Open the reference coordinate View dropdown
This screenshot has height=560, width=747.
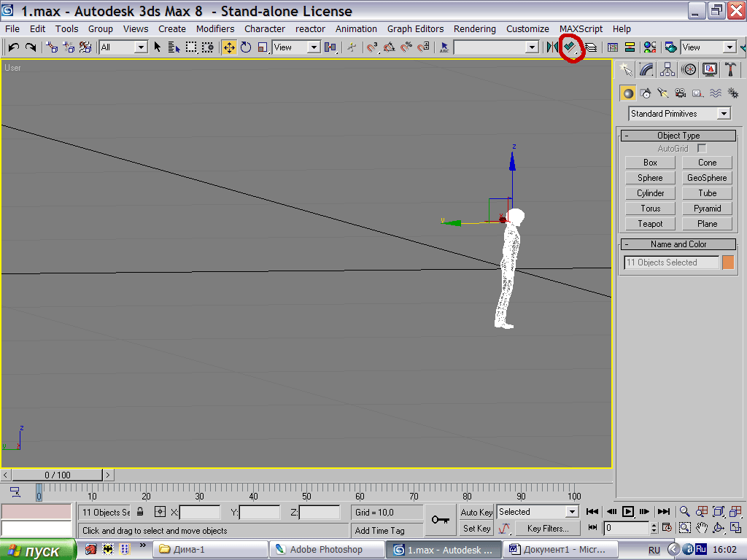point(296,47)
